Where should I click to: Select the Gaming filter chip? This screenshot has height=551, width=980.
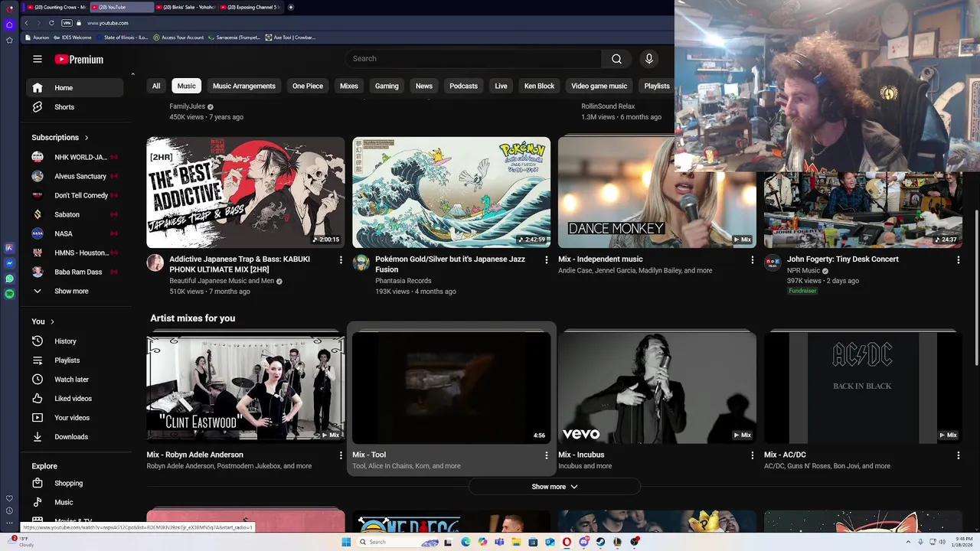(x=387, y=86)
